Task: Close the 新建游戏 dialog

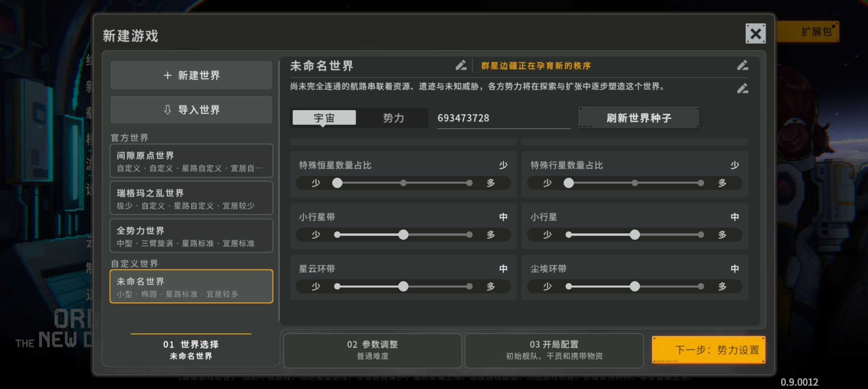Action: [x=755, y=34]
